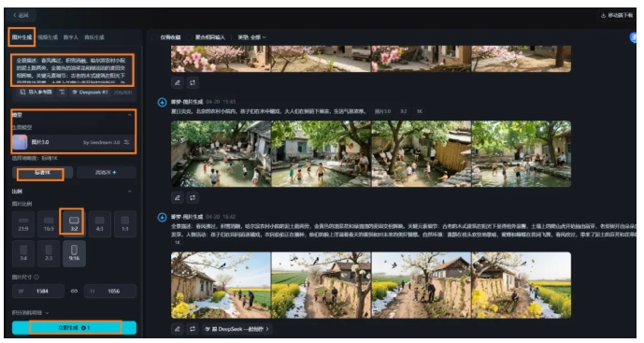The height and width of the screenshot is (343, 644).
Task: Select 标清1K resolution
Action: [x=42, y=173]
